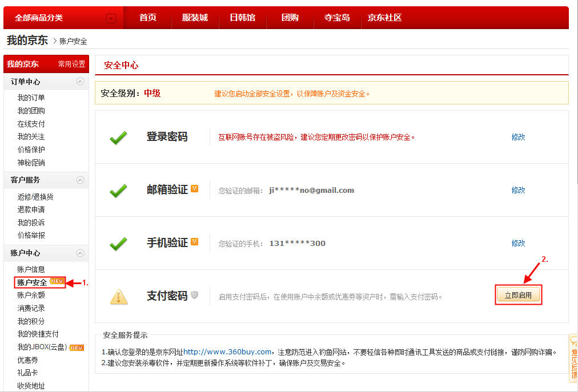Open the http://www.360buy.com link
Image resolution: width=578 pixels, height=392 pixels.
(227, 352)
